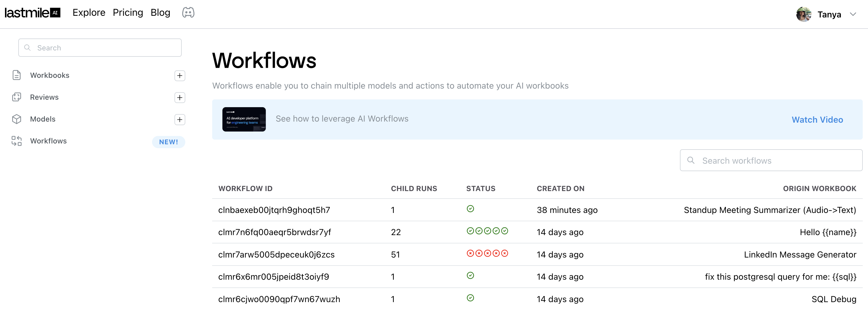Click the Watch Video link
The image size is (868, 319).
(817, 120)
